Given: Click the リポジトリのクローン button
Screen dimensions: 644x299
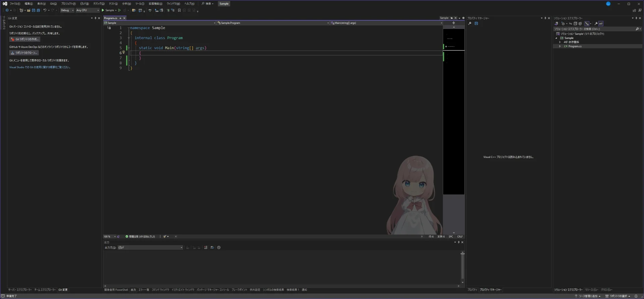Looking at the screenshot, I should 24,53.
